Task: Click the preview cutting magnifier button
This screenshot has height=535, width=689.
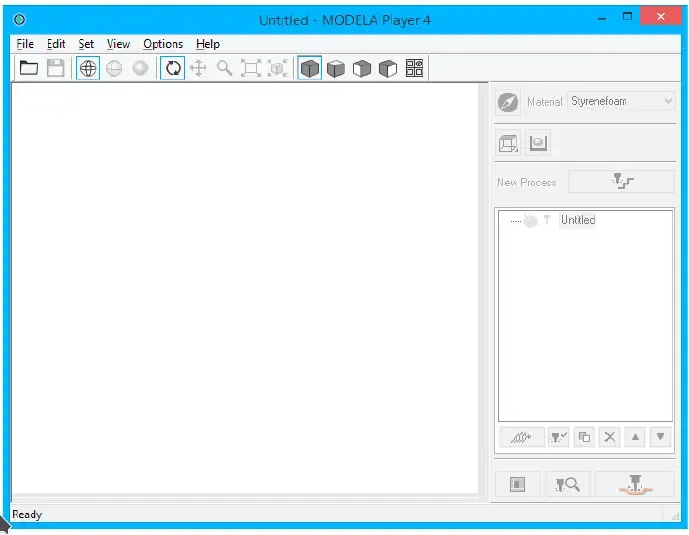Action: tap(567, 484)
